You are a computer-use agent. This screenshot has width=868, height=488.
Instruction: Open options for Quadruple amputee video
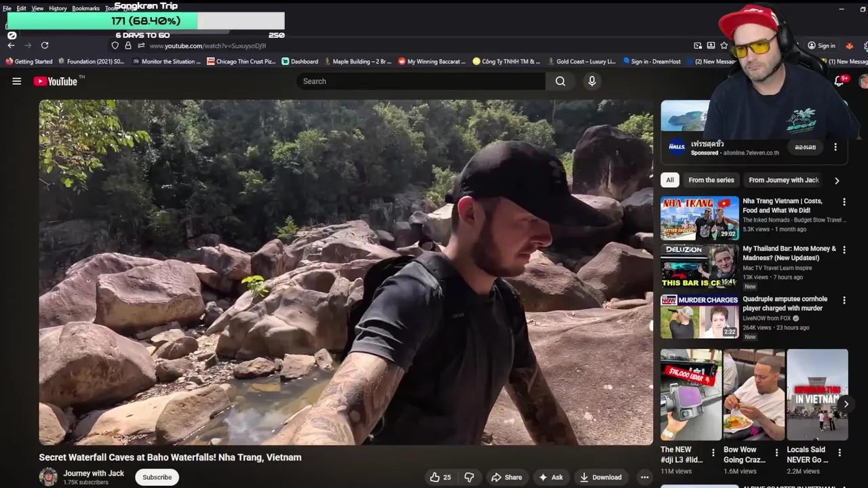pyautogui.click(x=844, y=300)
